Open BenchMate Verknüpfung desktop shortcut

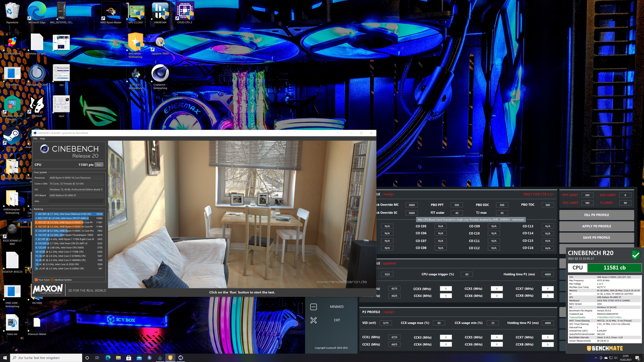[135, 45]
